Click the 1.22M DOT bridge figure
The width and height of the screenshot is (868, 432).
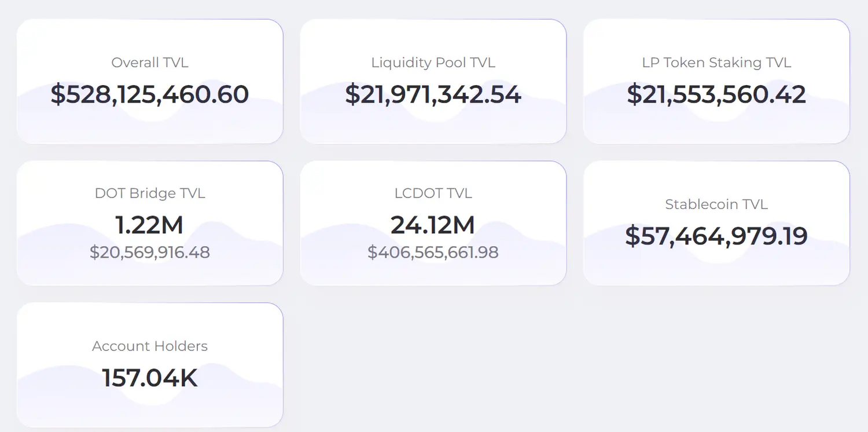click(150, 225)
